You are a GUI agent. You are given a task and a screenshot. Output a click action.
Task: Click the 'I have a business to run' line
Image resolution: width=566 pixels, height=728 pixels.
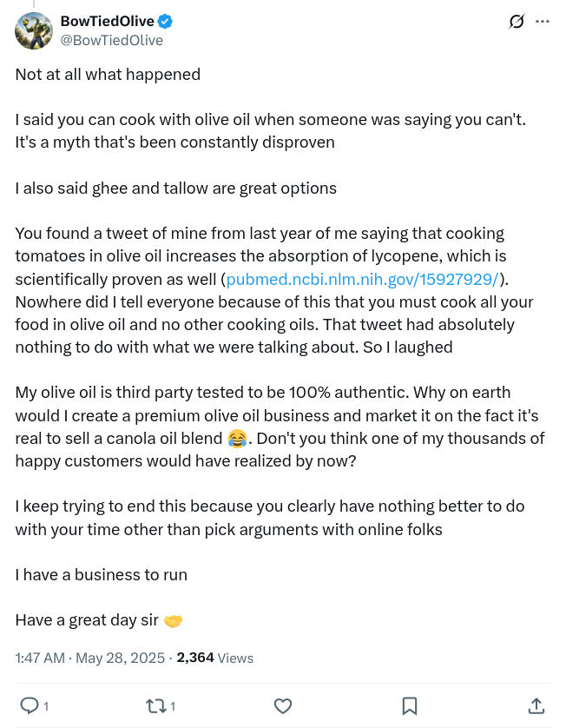(102, 575)
